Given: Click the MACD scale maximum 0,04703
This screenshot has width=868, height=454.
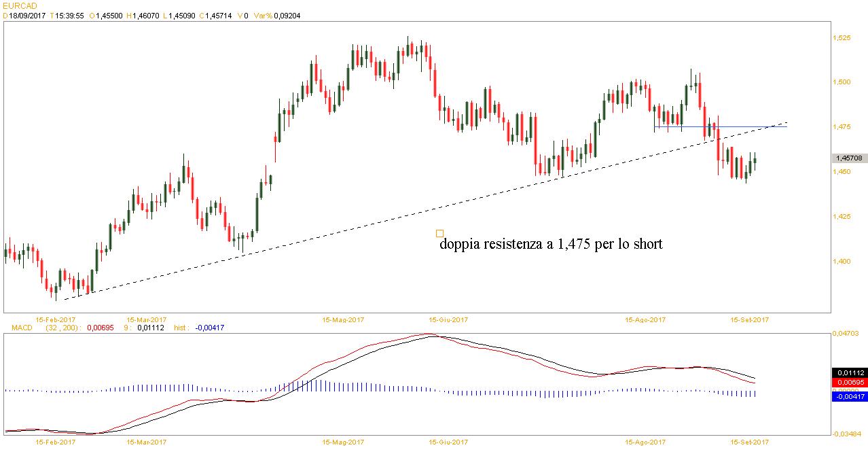Looking at the screenshot, I should tap(846, 333).
